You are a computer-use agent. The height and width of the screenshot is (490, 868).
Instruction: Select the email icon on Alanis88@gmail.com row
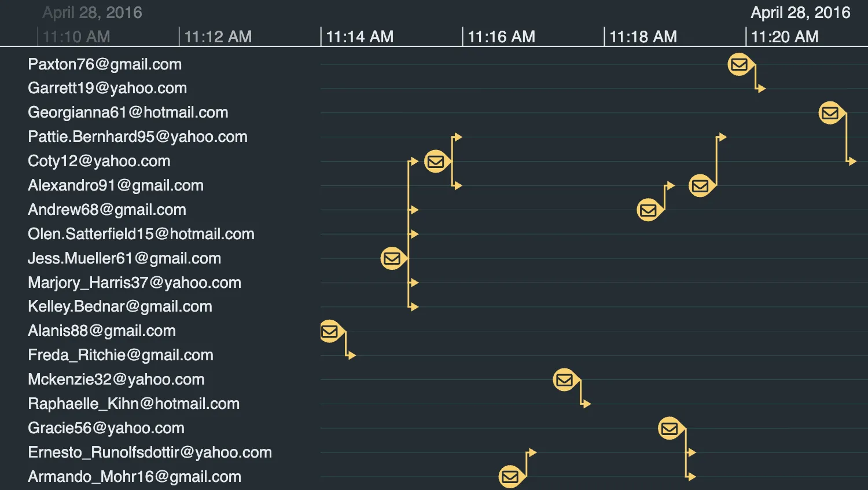(330, 331)
